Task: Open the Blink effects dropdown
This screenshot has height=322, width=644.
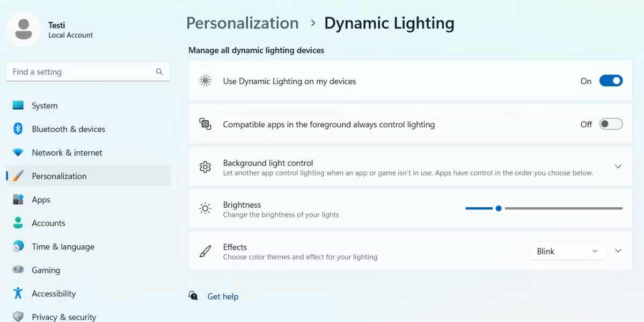Action: coord(567,251)
